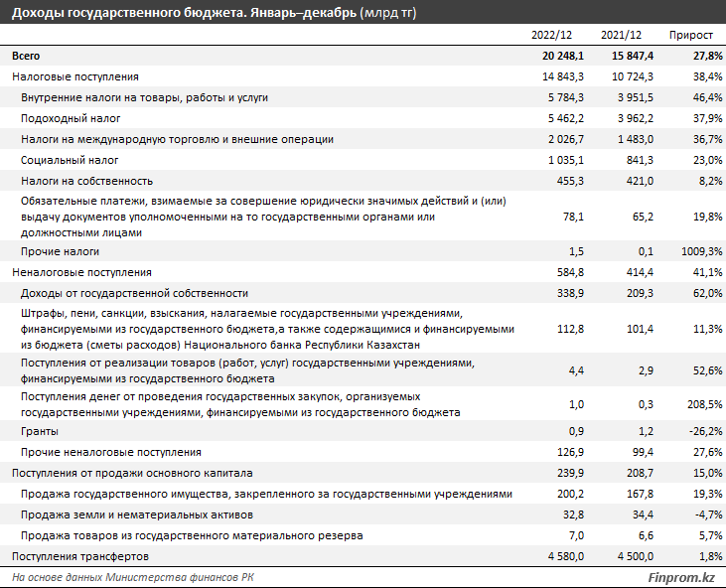Screen dimensions: 726x588
Task: Click growth value '1009,3%'
Action: [x=702, y=252]
